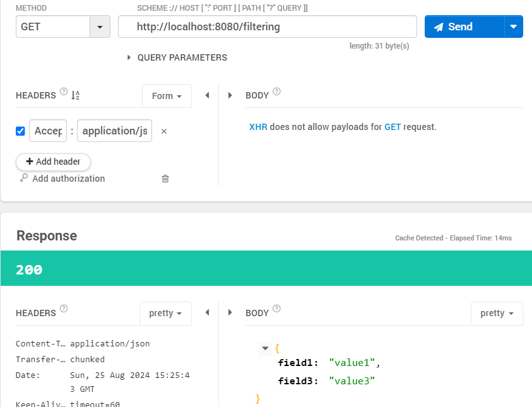Screen dimensions: 532x407
Task: Open Send button options arrow
Action: pyautogui.click(x=513, y=27)
